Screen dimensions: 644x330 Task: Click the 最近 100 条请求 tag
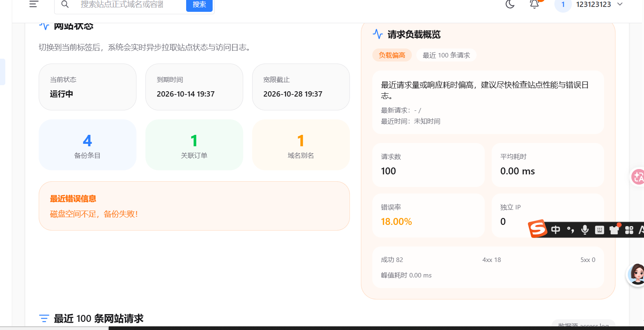[446, 55]
